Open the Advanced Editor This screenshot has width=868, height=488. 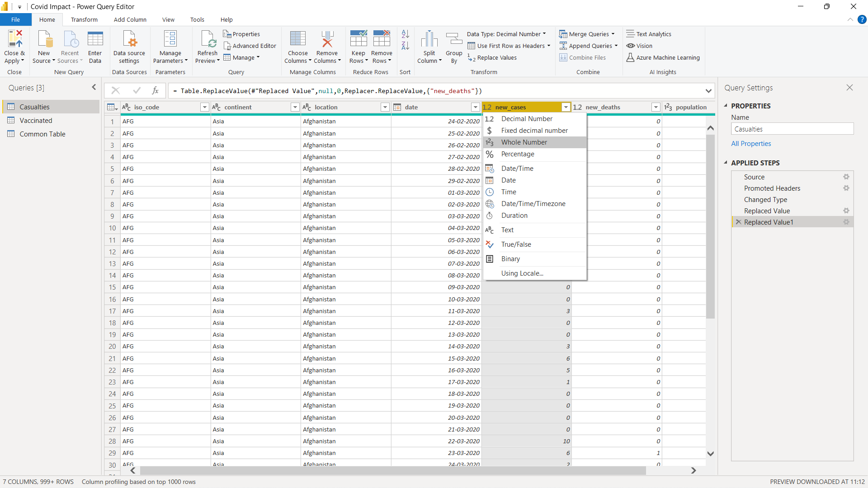250,46
